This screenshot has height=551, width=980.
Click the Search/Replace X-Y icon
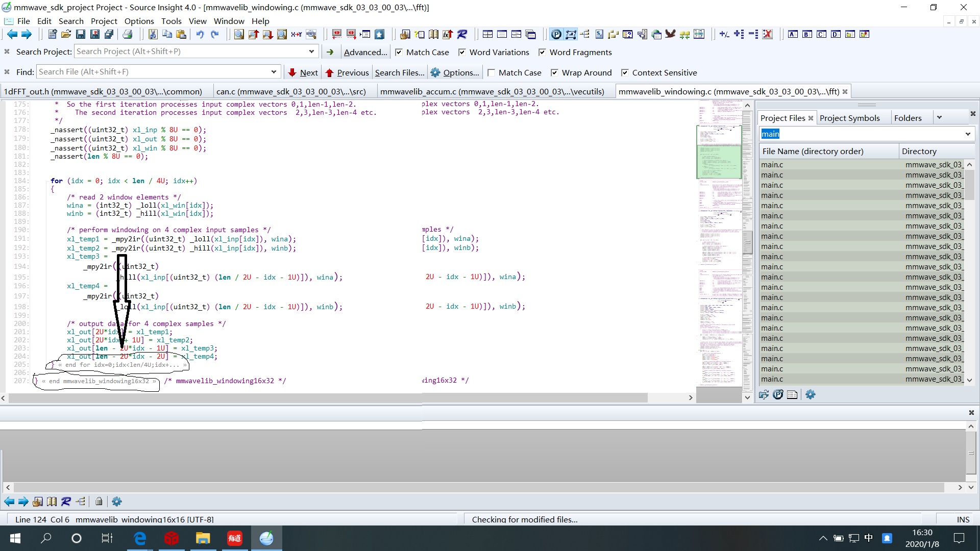point(297,34)
